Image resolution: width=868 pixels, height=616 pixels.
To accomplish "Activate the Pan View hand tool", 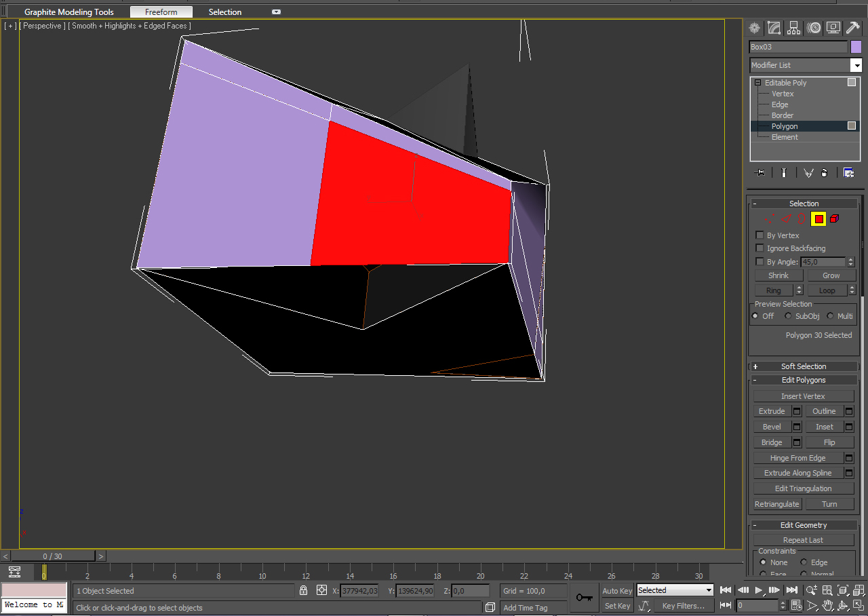I will tap(828, 605).
